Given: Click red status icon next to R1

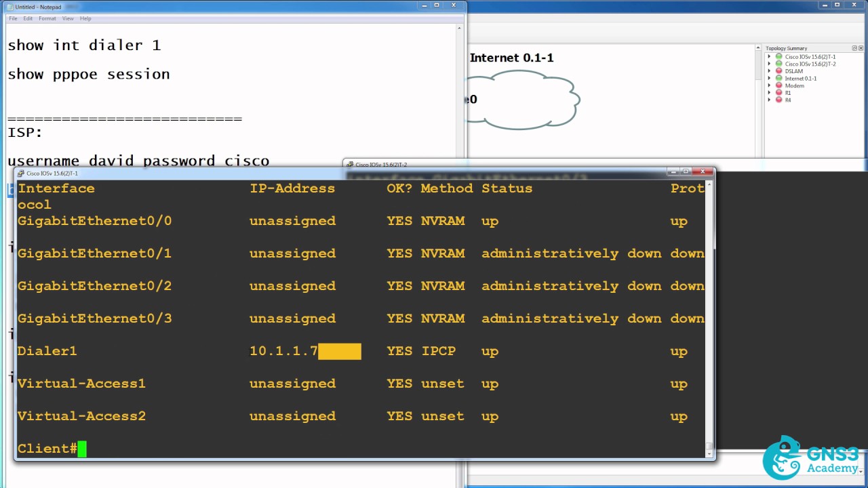Looking at the screenshot, I should click(778, 93).
